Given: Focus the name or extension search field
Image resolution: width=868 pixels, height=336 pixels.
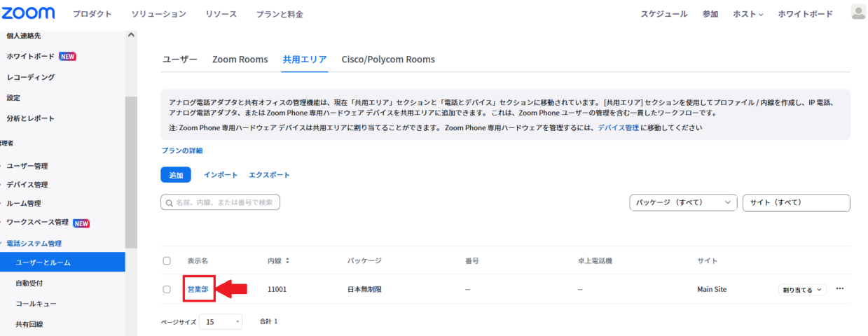Looking at the screenshot, I should click(221, 202).
